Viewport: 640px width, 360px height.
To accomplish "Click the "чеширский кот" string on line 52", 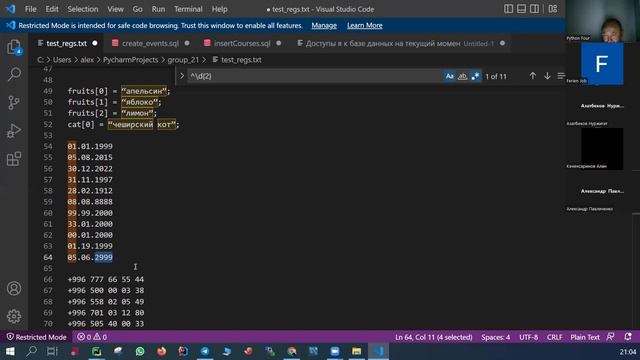I will coord(143,124).
